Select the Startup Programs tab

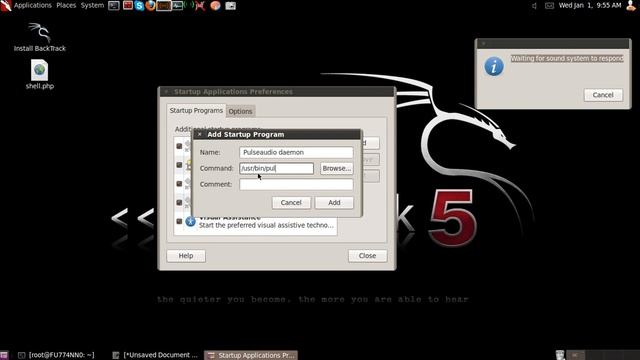click(196, 110)
